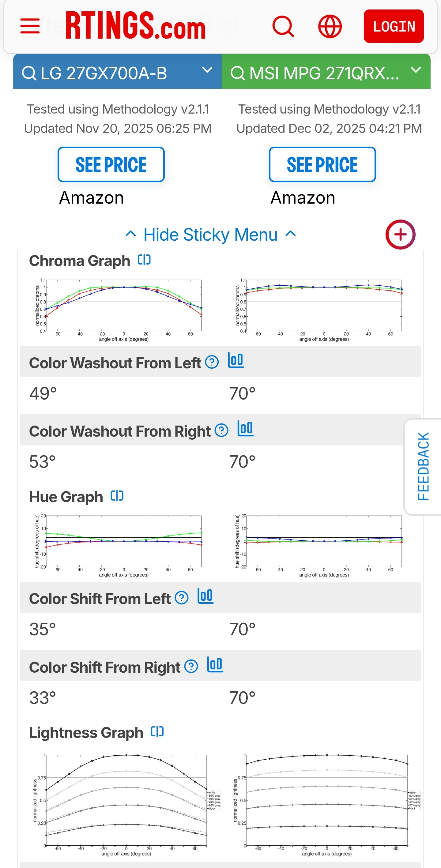Click SEE PRICE for the MSI monitor
Image resolution: width=441 pixels, height=868 pixels.
pos(322,164)
